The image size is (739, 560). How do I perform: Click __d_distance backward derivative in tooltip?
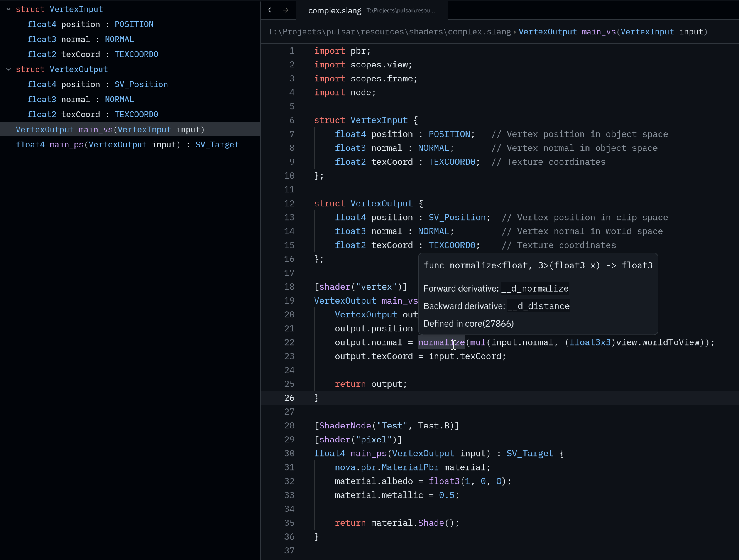point(538,306)
